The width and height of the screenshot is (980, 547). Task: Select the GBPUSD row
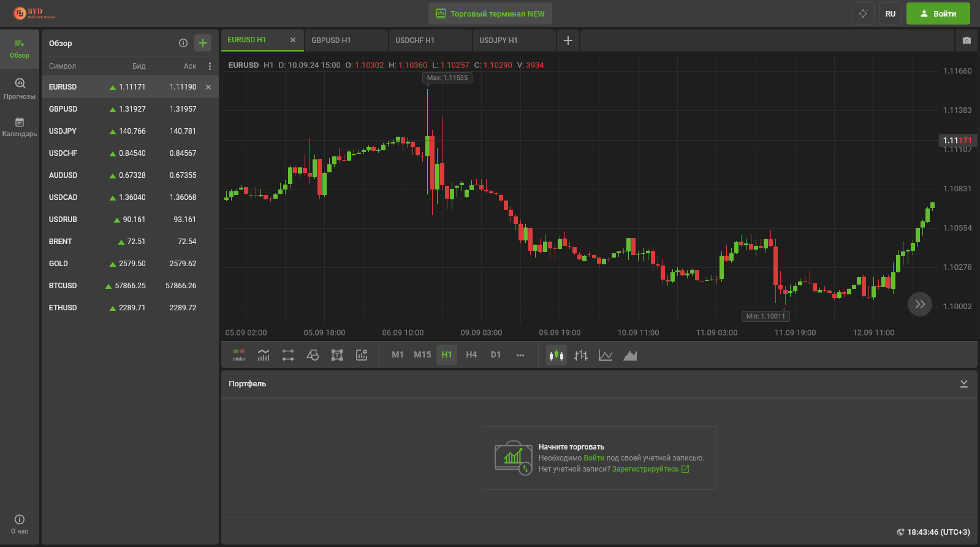point(130,109)
